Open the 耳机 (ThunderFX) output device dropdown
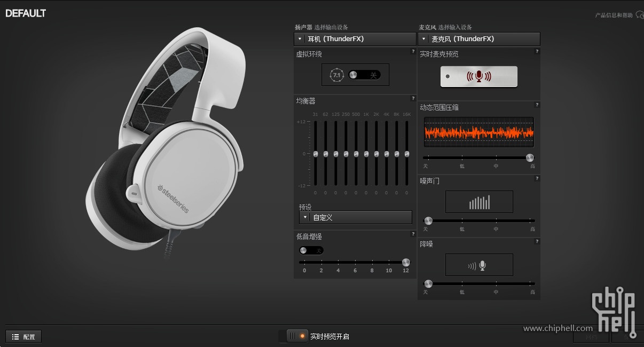 (355, 39)
